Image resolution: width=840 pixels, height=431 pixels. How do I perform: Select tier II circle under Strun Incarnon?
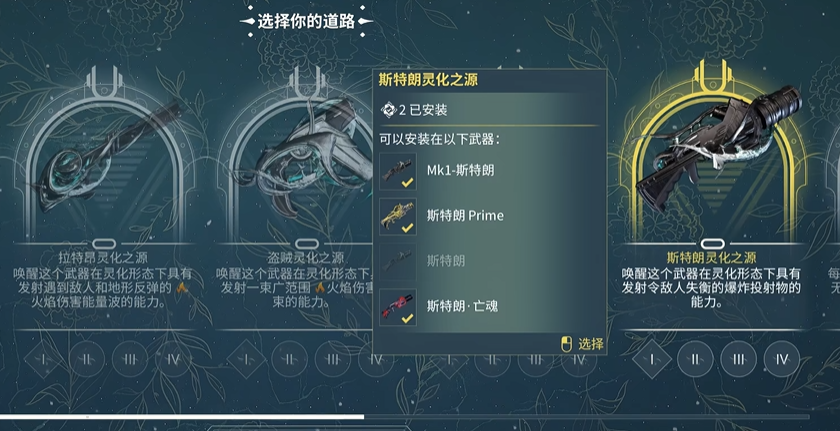[x=695, y=359]
